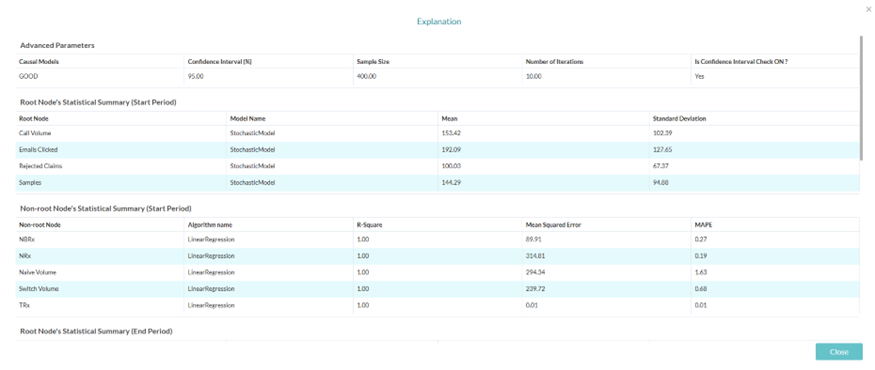Viewport: 875px width, 370px height.
Task: Click the Mean column header
Action: tap(449, 118)
